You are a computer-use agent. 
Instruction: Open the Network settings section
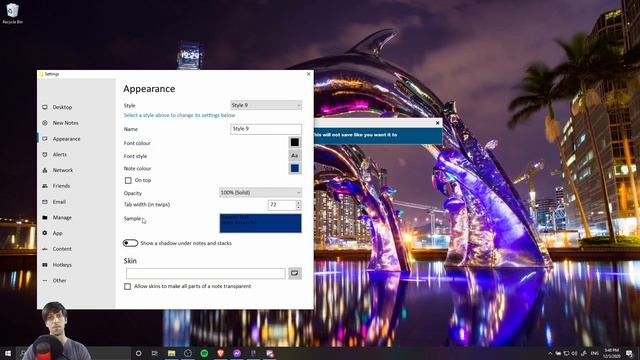62,170
